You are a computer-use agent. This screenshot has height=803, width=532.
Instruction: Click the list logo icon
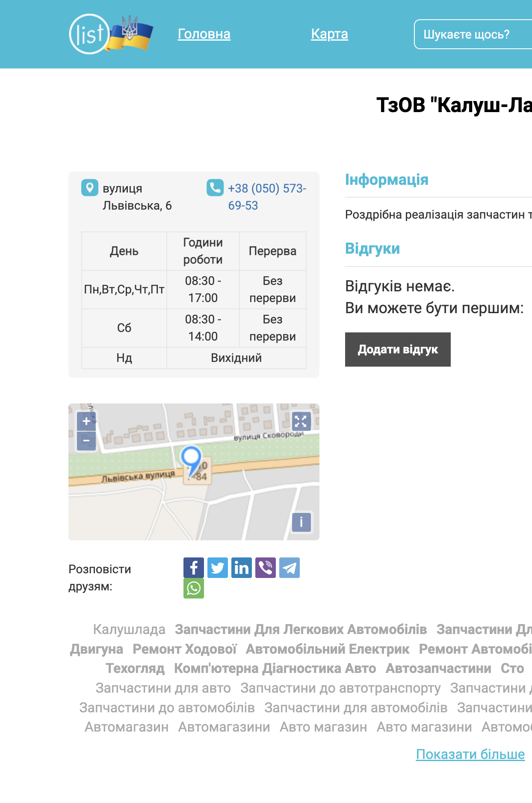111,34
